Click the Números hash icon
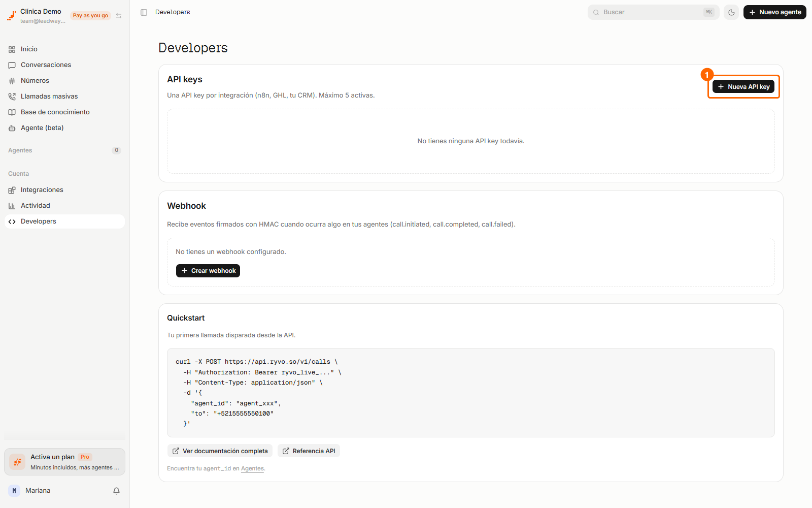812x508 pixels. [12, 81]
